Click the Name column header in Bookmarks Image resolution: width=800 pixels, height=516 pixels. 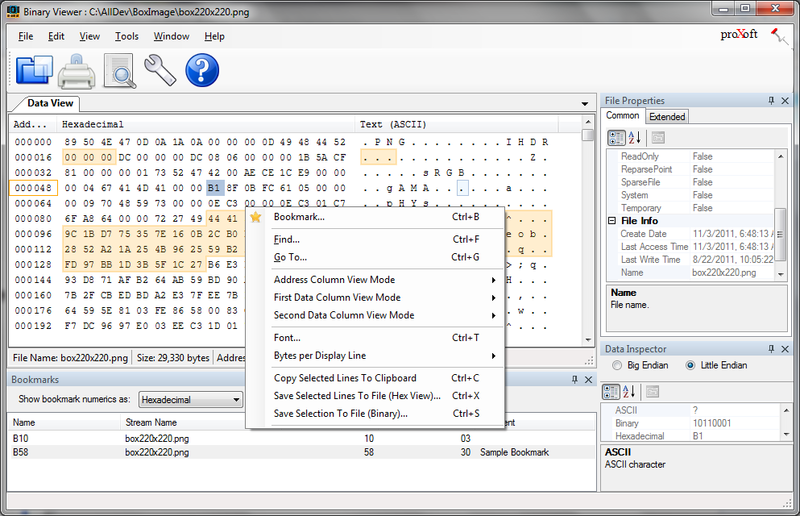[x=24, y=423]
